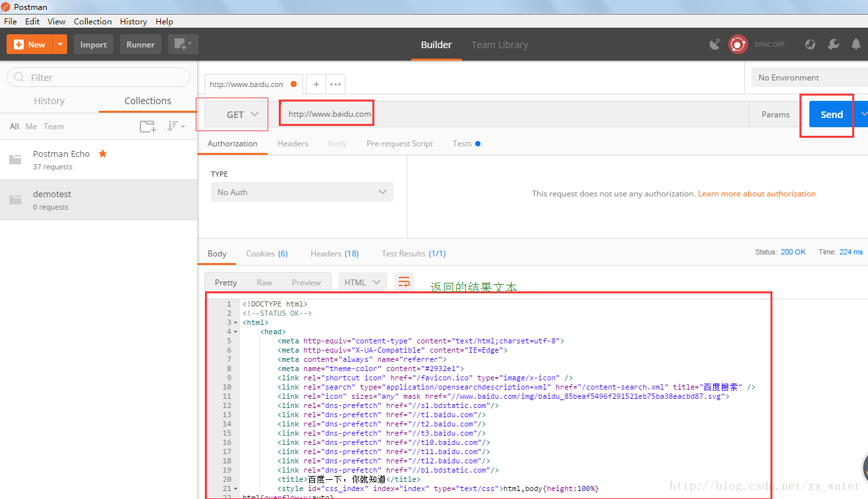868x499 pixels.
Task: Open the settings wrench icon
Action: click(834, 44)
